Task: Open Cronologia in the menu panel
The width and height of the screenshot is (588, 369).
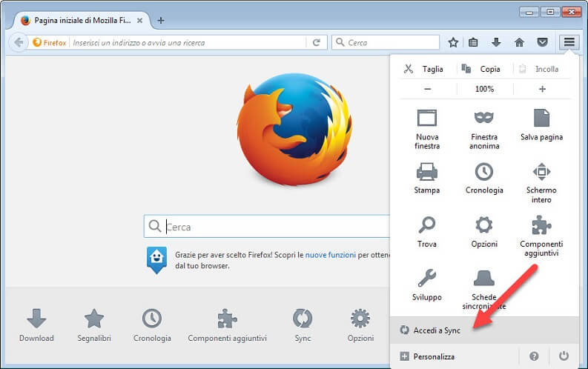Action: 484,179
